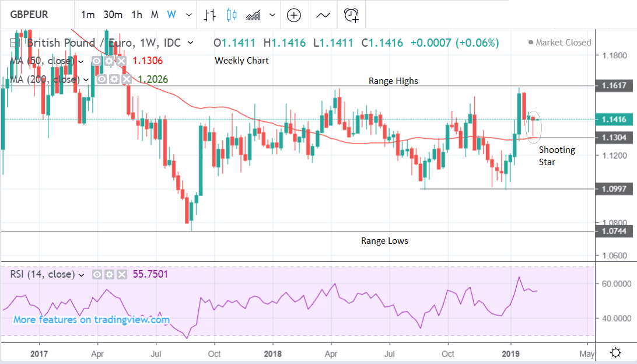Switch to the Monthly (M) interval
This screenshot has height=364, width=637.
tap(155, 15)
